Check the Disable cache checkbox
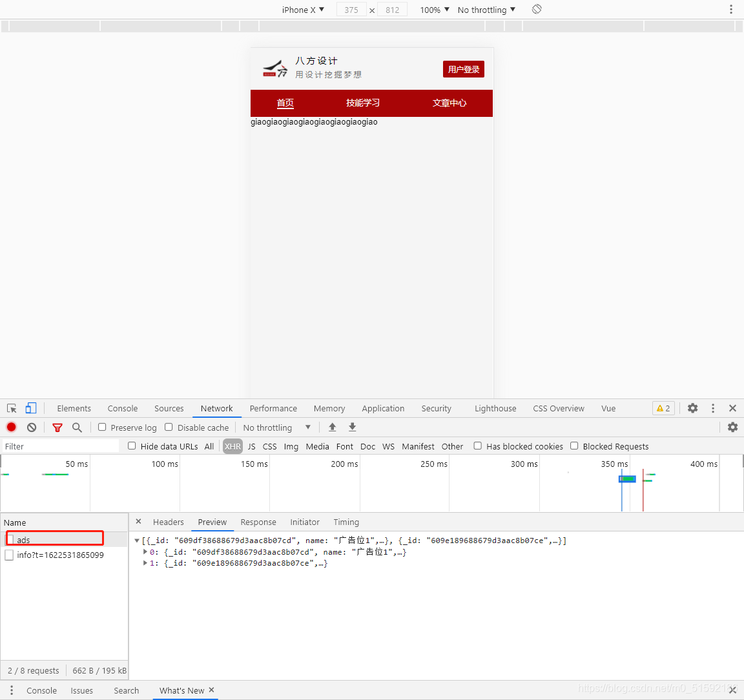Screen dimensions: 744x700 click(x=169, y=427)
